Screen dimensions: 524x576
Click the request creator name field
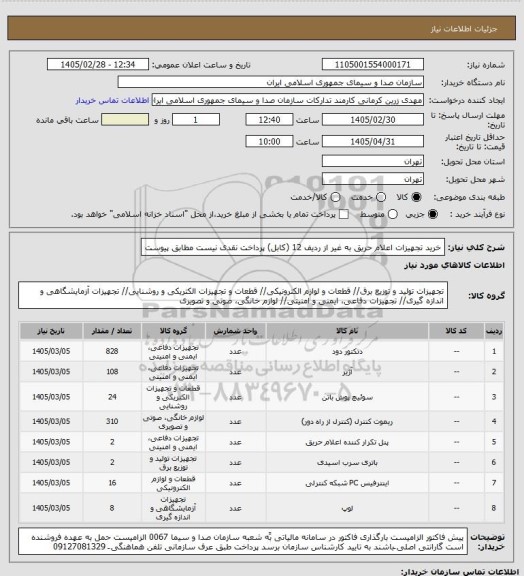coord(287,100)
